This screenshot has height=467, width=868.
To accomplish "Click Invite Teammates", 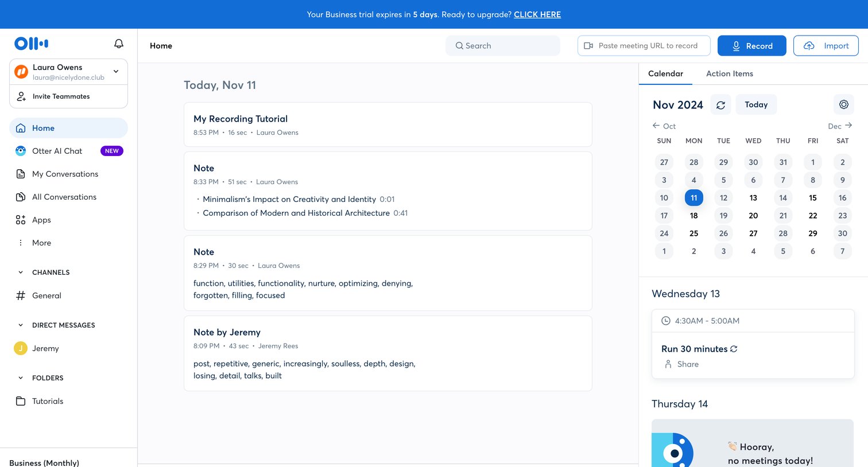I will (x=68, y=96).
